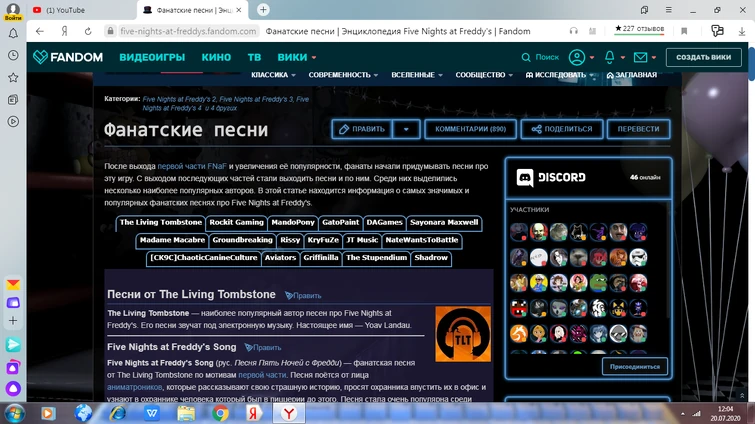Screen dimensions: 755x424
Task: Open Google Chrome from the taskbar
Action: [x=220, y=413]
